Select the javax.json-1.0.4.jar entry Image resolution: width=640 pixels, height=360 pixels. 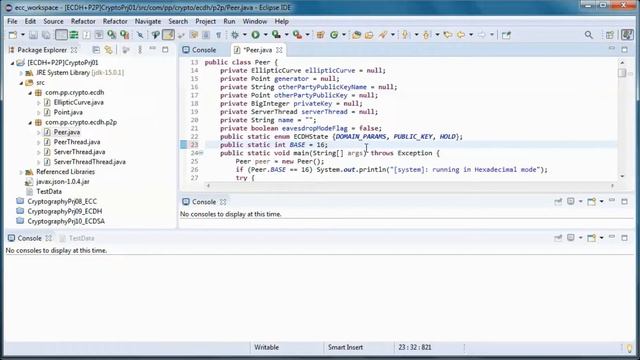pyautogui.click(x=62, y=182)
